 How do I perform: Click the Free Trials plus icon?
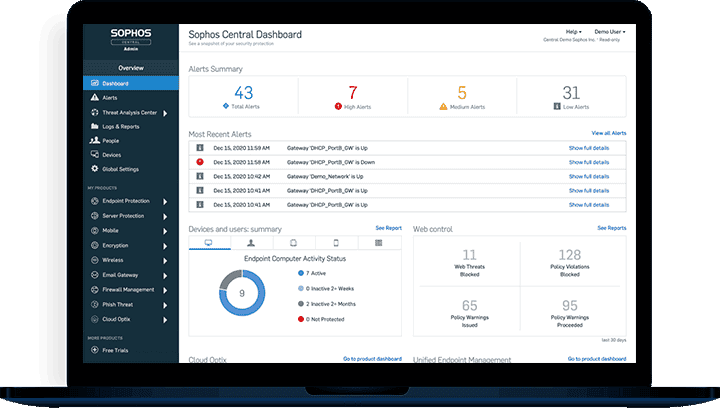pyautogui.click(x=95, y=350)
